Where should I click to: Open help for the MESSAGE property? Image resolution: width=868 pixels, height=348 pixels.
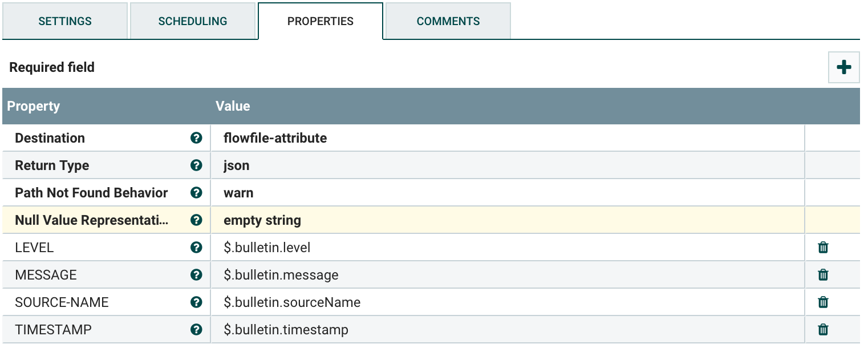[196, 274]
